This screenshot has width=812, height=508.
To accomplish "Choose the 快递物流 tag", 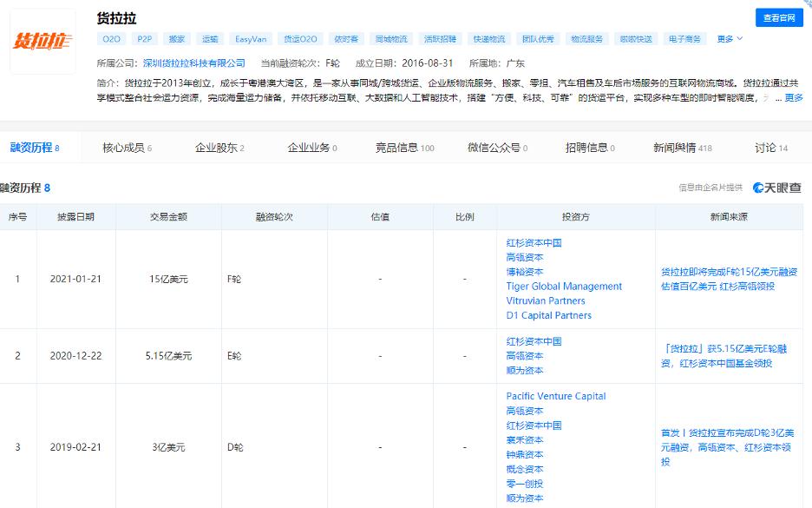I will tap(489, 39).
